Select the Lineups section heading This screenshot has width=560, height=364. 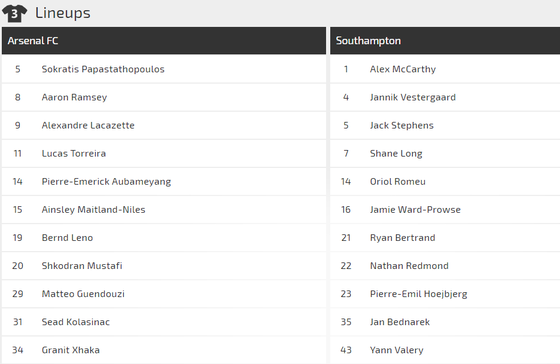click(x=62, y=13)
